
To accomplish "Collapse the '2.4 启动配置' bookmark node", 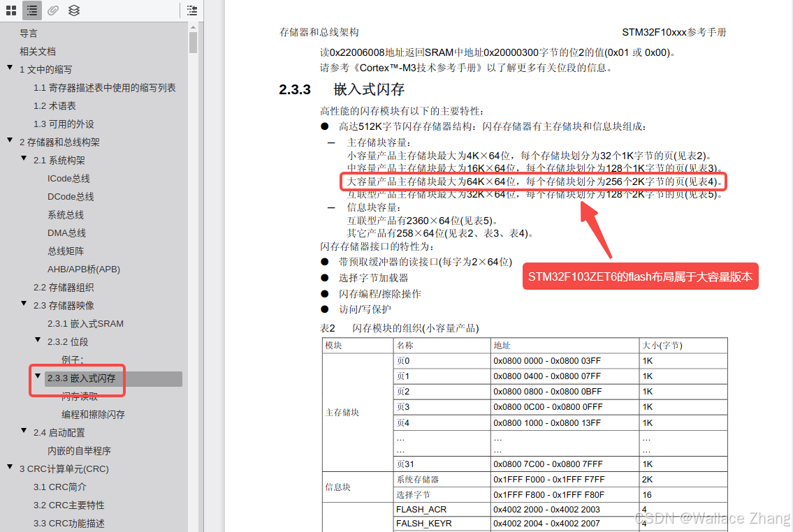I will (x=24, y=431).
